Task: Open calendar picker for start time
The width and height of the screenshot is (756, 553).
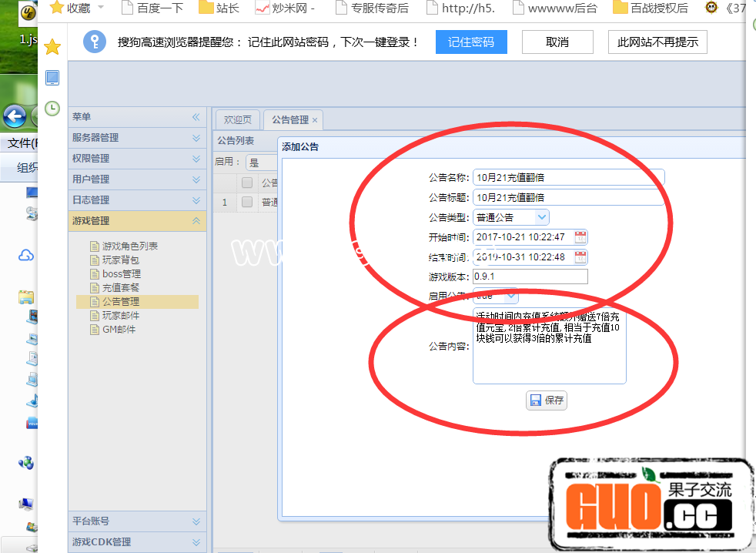Action: pyautogui.click(x=580, y=237)
